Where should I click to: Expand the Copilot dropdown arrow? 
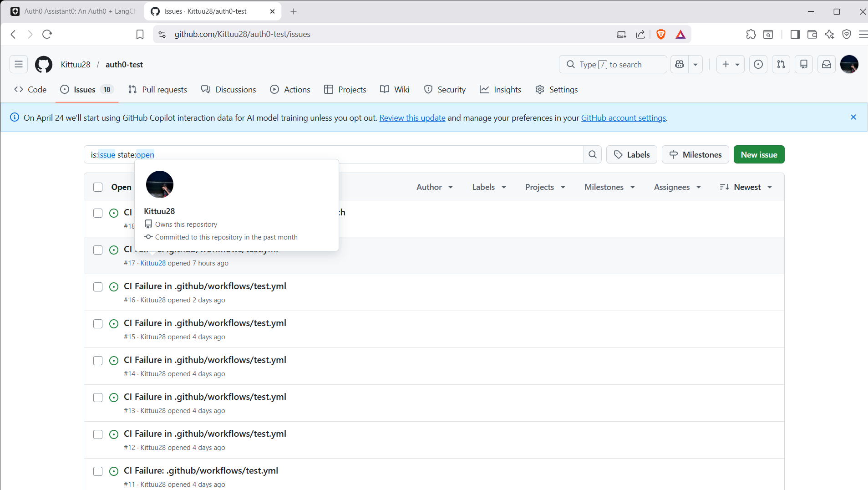tap(695, 65)
